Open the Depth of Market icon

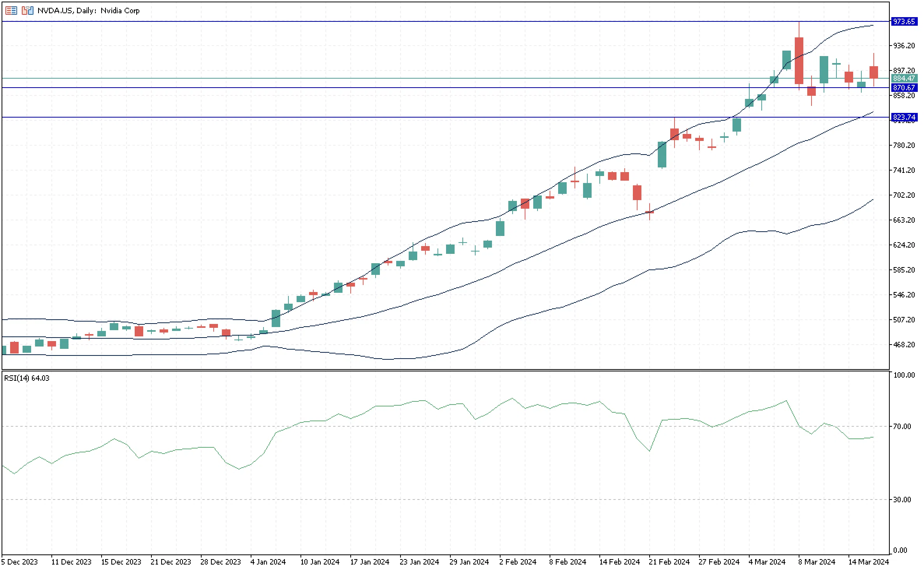[x=11, y=11]
